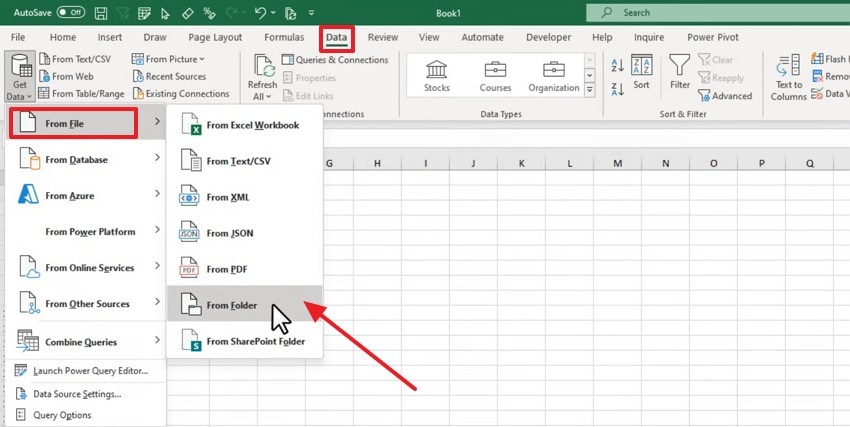Click the Save floppy disk icon
Image resolution: width=850 pixels, height=427 pixels.
pos(101,13)
